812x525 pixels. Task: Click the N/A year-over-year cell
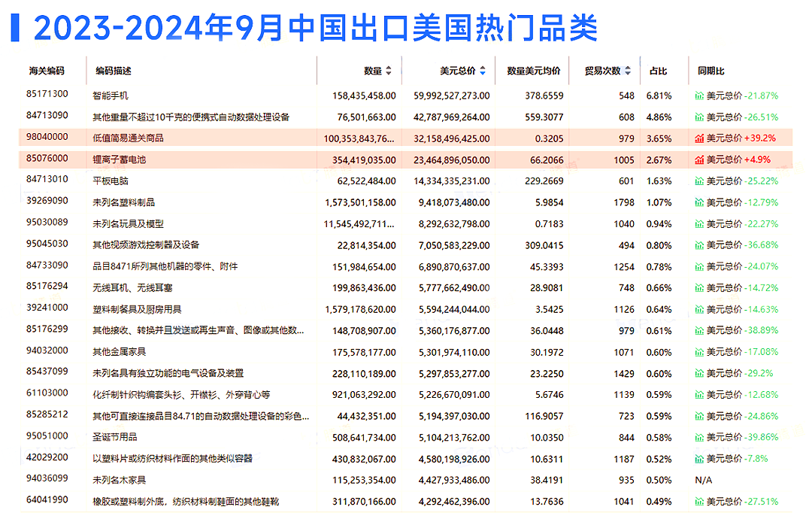point(703,481)
